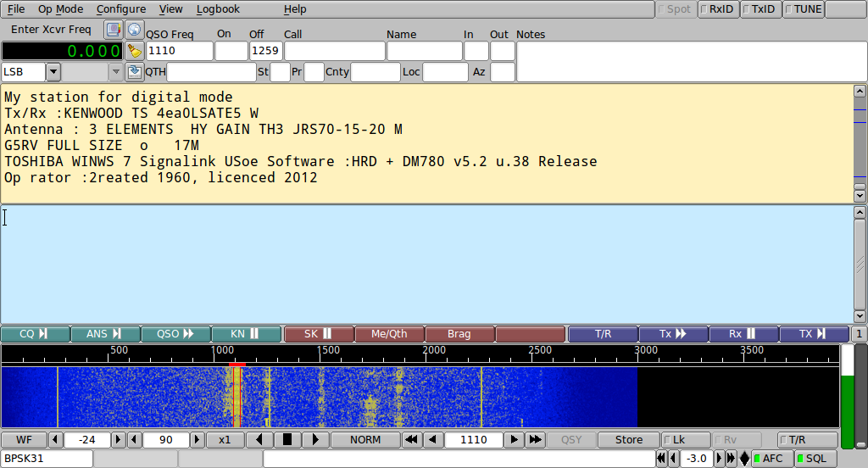Clear QSO fields with the broom icon
868x468 pixels.
click(x=135, y=51)
